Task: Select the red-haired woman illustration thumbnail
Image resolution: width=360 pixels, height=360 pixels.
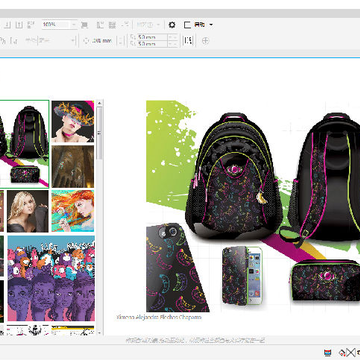Action: (73, 211)
